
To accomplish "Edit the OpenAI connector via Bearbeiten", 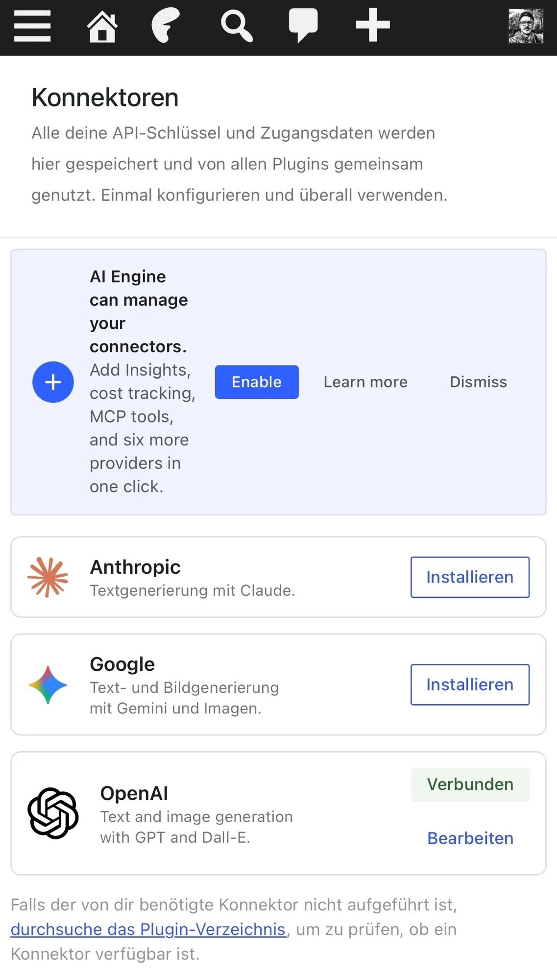I will [x=470, y=838].
